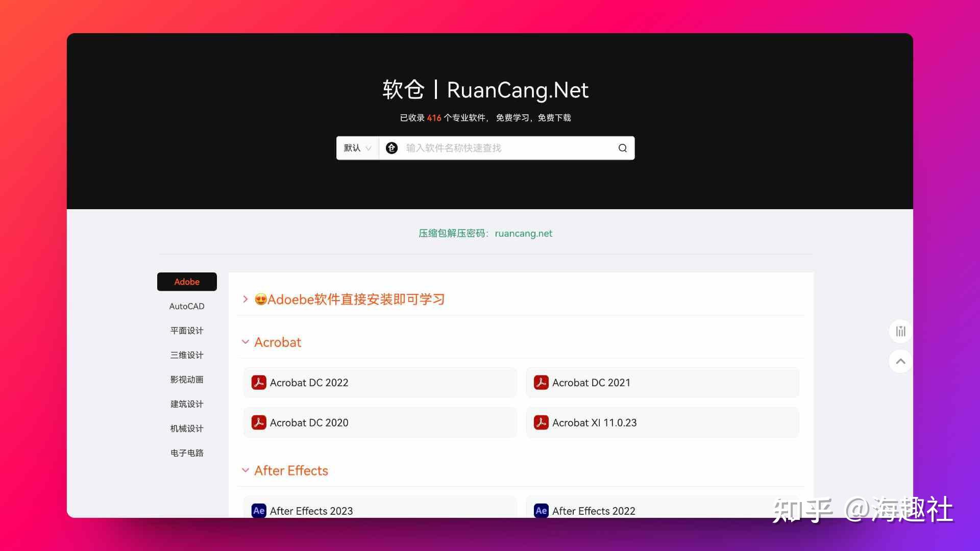This screenshot has width=980, height=551.
Task: Select the 电子电路 category
Action: [x=187, y=453]
